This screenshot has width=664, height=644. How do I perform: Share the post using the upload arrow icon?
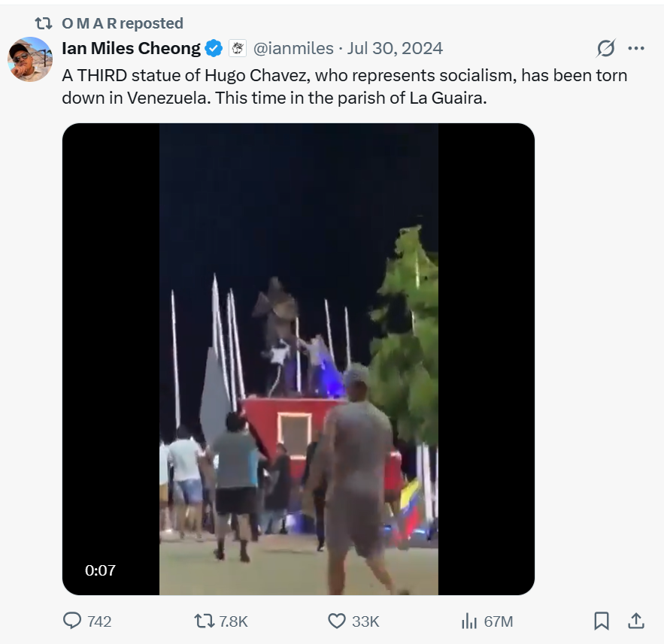coord(635,621)
